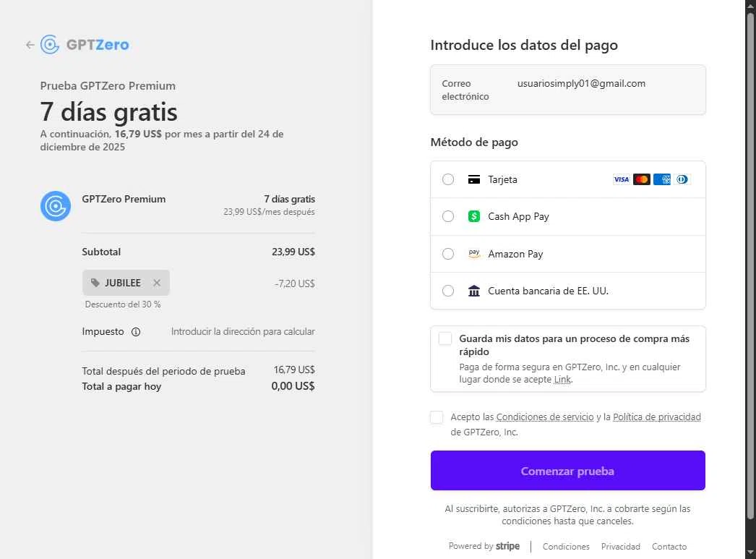Open the Impuesto info tooltip icon
Image resolution: width=756 pixels, height=559 pixels.
136,332
